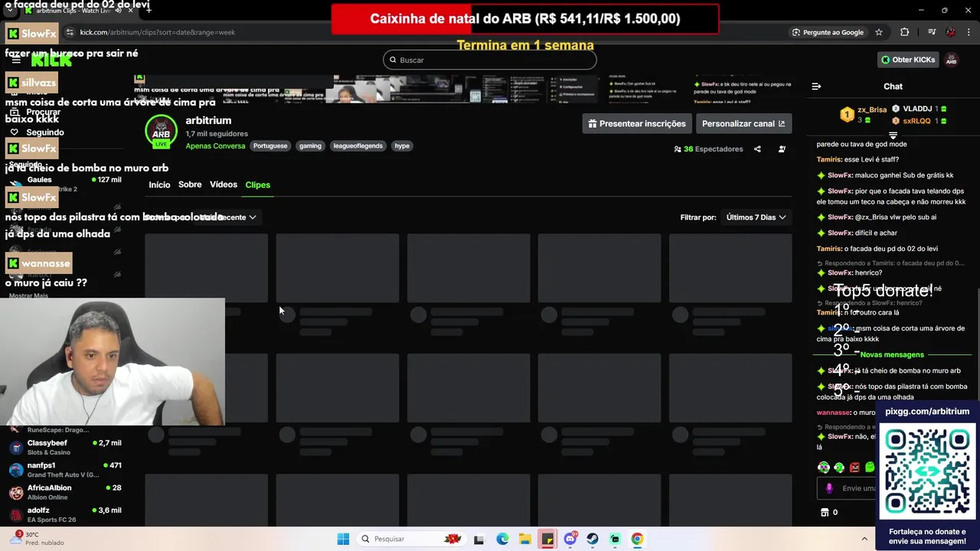Screen dimensions: 980x551
Task: Open Google Chrome from the taskbar
Action: pos(637,539)
